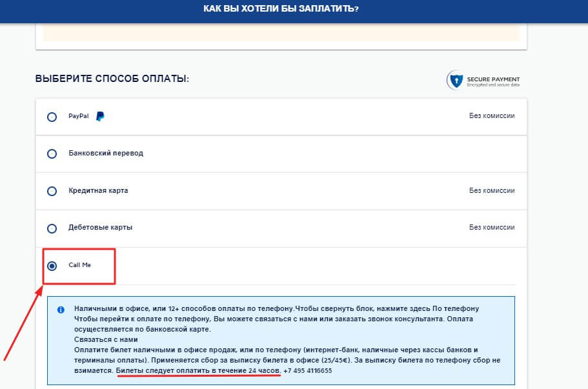
Task: Click Без комиссии in the Дебетовые карты row
Action: (x=491, y=228)
